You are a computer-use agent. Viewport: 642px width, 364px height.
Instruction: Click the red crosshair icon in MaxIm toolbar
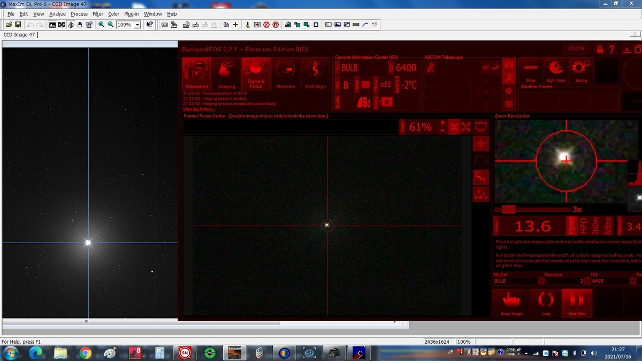click(x=235, y=25)
